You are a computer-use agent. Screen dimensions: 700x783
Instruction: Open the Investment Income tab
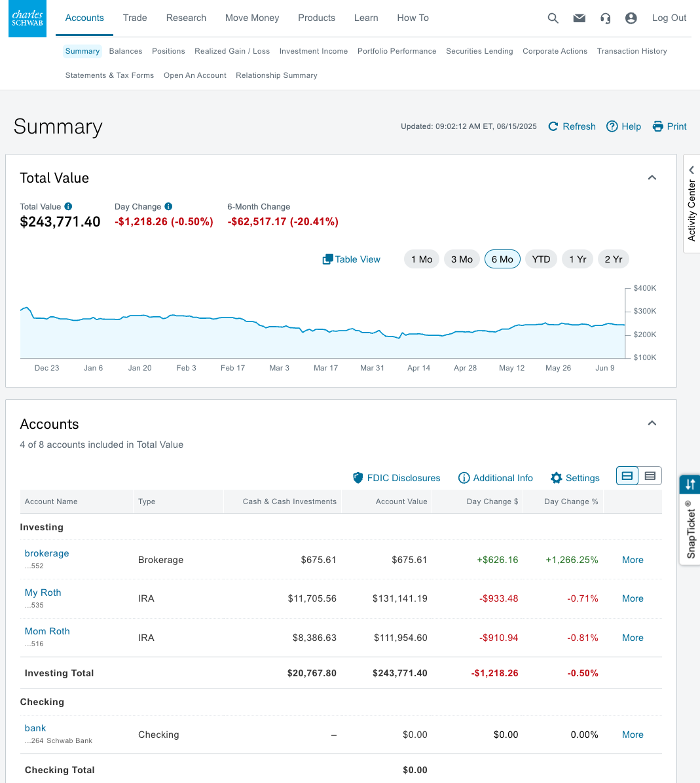(313, 51)
